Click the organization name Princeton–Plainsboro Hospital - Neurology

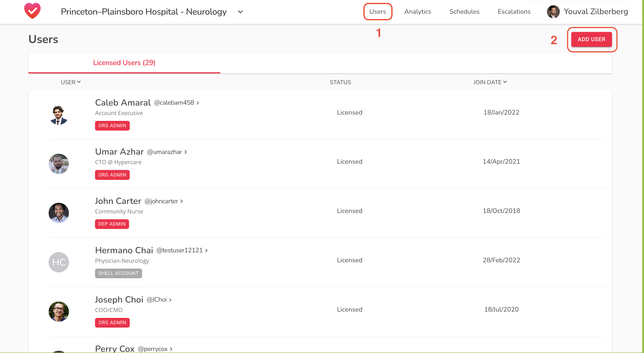[x=144, y=12]
